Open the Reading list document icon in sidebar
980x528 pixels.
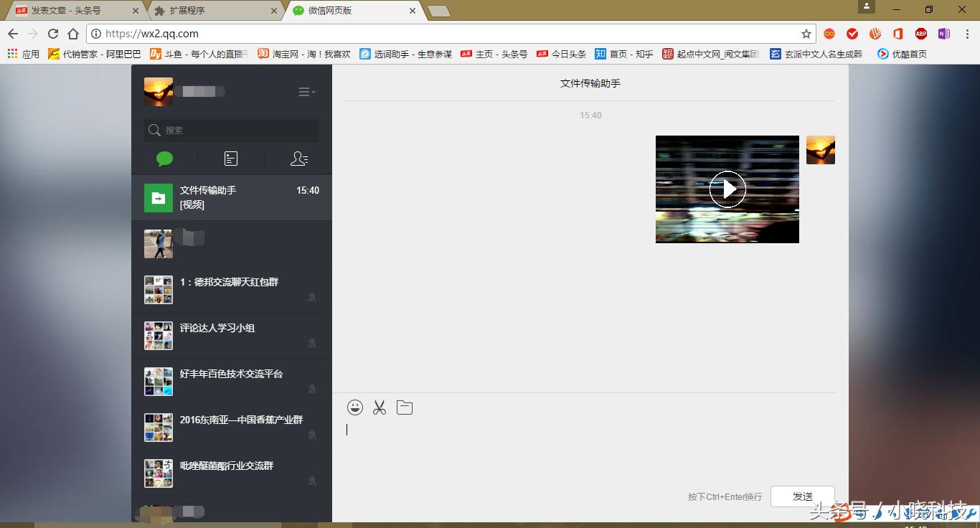(230, 159)
